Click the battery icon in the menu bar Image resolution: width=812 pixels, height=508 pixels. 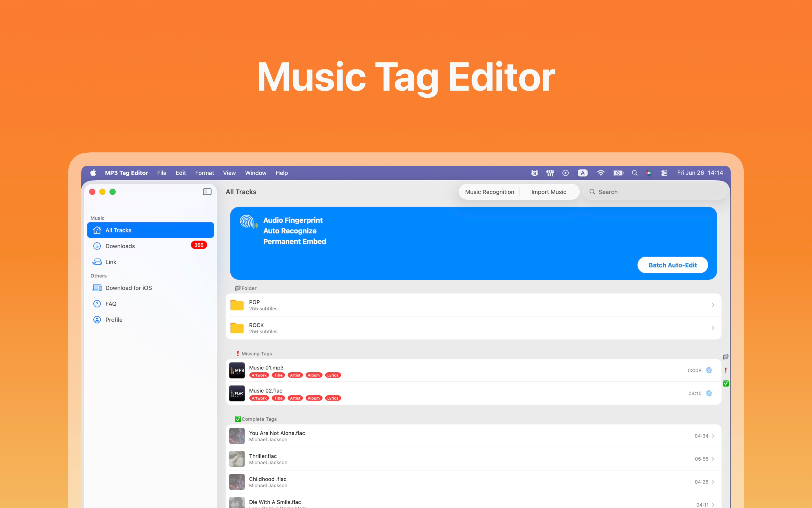(618, 173)
